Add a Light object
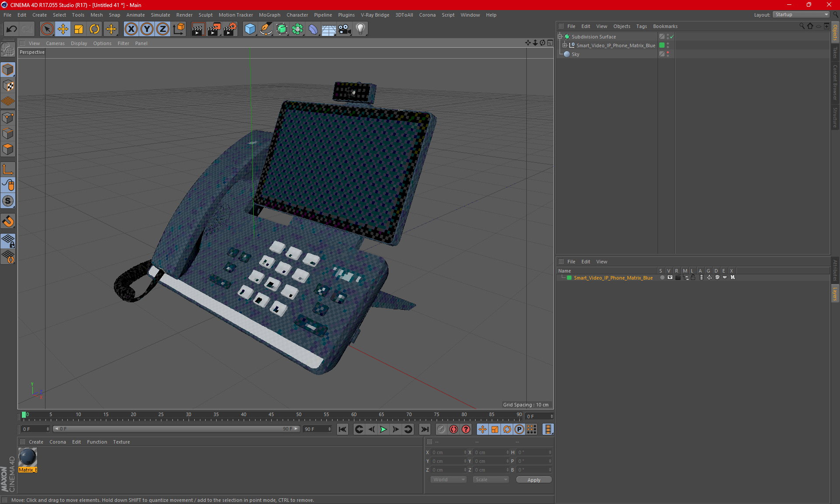840x504 pixels. [x=360, y=29]
